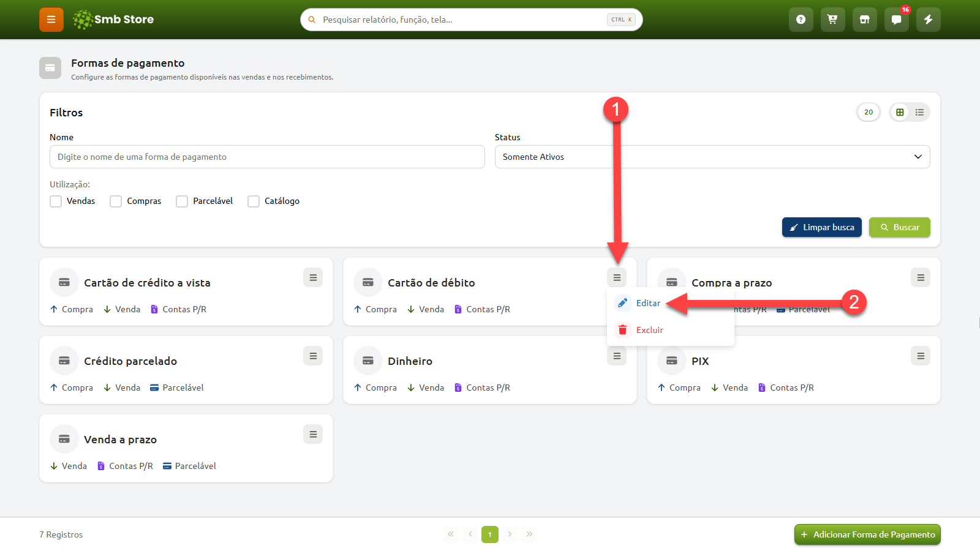The height and width of the screenshot is (551, 980).
Task: Go to last page double arrow
Action: pos(529,534)
